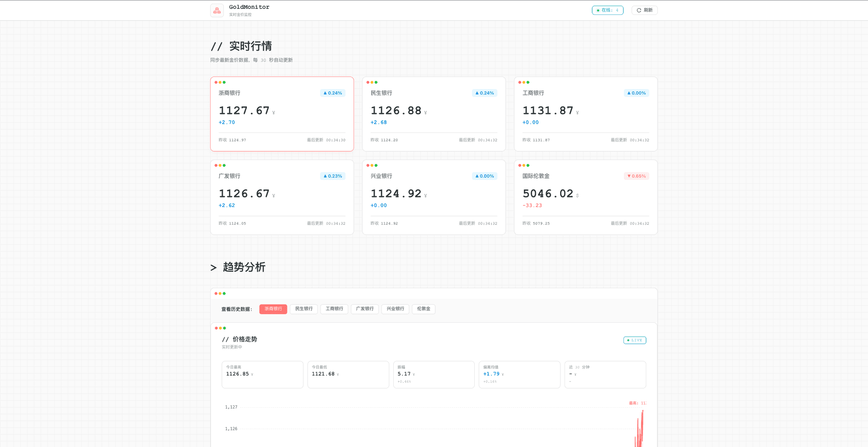Click the 今日最高 stat box
Image resolution: width=868 pixels, height=447 pixels.
[262, 374]
